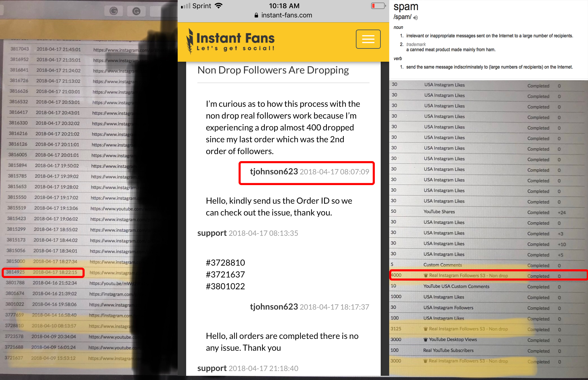Click order ID 3721637 in the order list
The height and width of the screenshot is (380, 588).
click(x=14, y=358)
